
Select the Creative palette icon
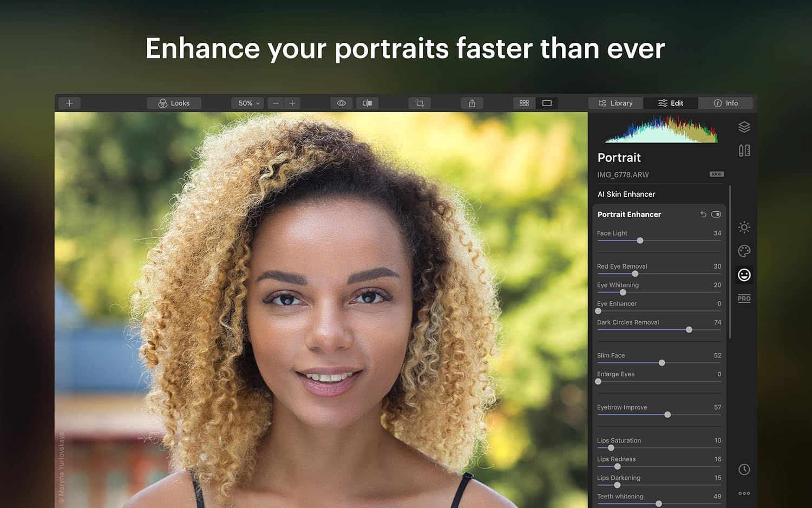pyautogui.click(x=744, y=251)
